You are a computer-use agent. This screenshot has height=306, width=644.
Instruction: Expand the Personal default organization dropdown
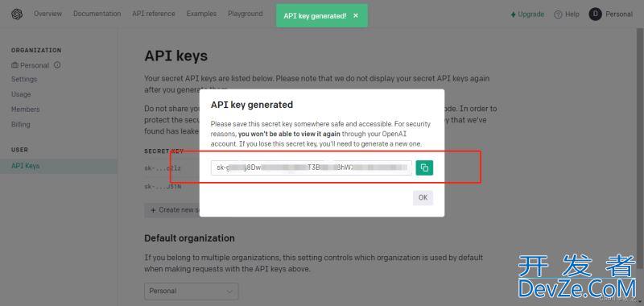[192, 291]
